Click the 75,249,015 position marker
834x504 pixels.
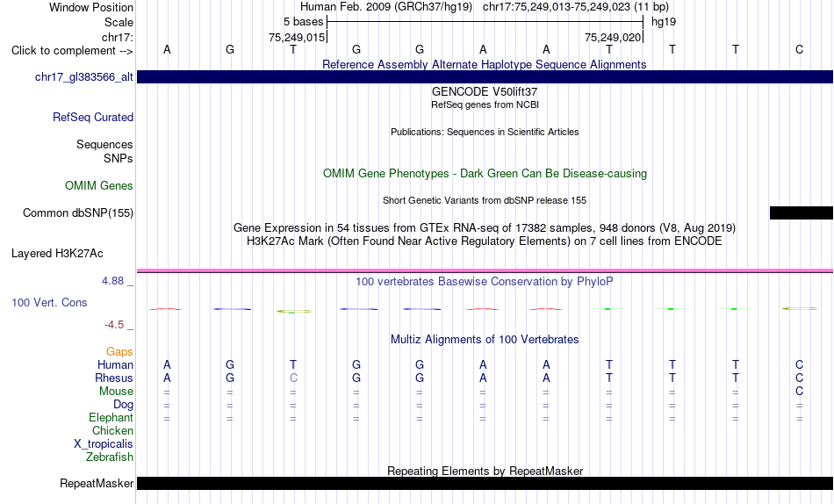coord(297,37)
